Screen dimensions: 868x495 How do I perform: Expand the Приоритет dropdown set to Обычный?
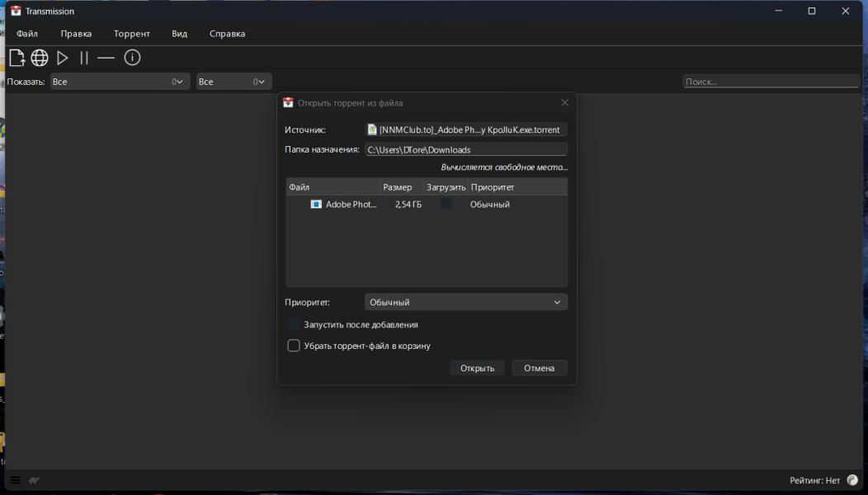pos(465,302)
